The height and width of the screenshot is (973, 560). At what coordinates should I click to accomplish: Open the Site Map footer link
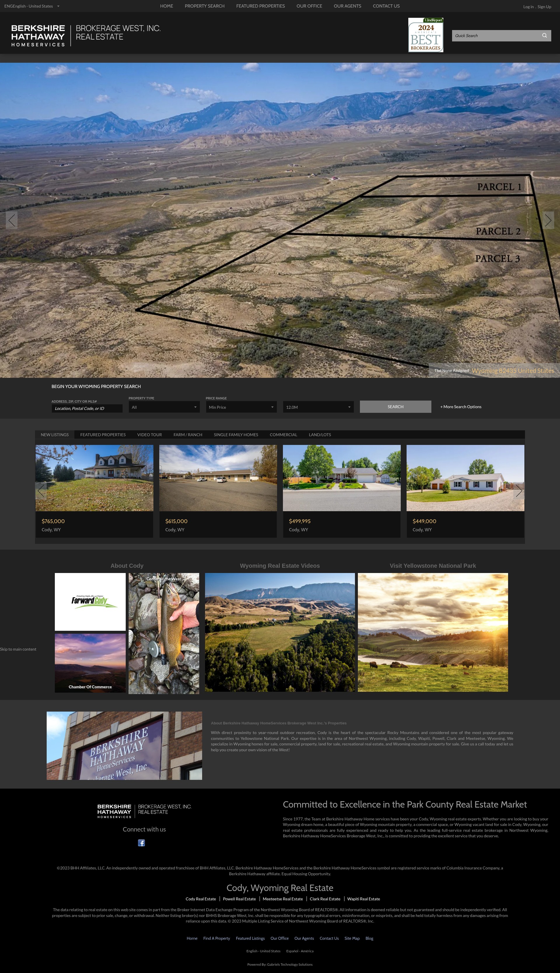[352, 938]
